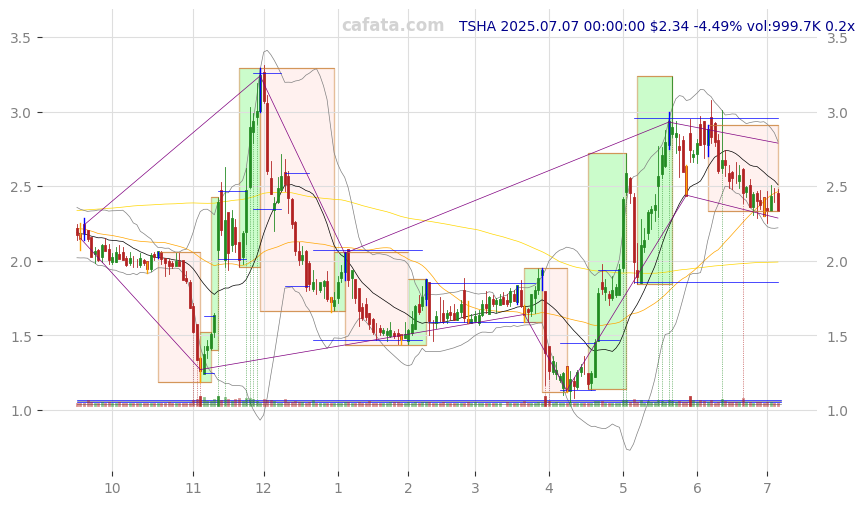The image size is (864, 505).
Task: Click the -4.49% change value in title
Action: click(717, 26)
